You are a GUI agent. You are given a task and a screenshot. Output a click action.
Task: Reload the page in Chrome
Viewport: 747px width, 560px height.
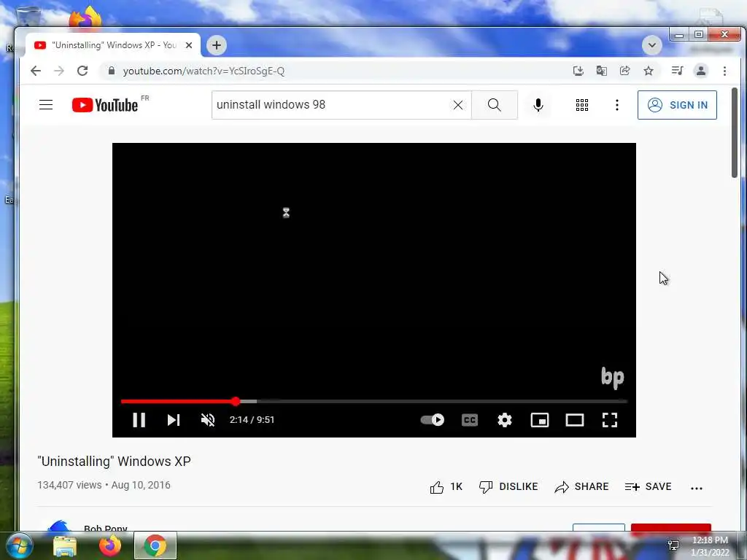click(82, 71)
